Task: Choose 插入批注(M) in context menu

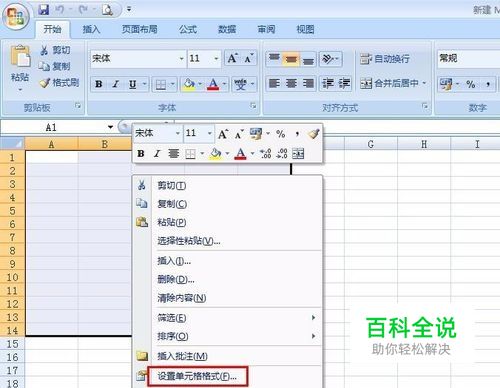Action: tap(228, 356)
